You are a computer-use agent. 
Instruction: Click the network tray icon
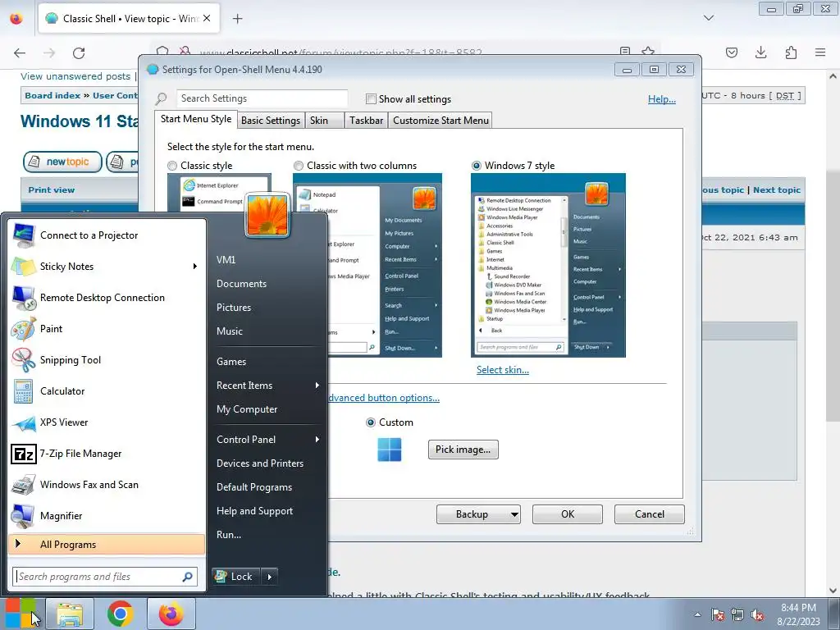click(x=737, y=615)
